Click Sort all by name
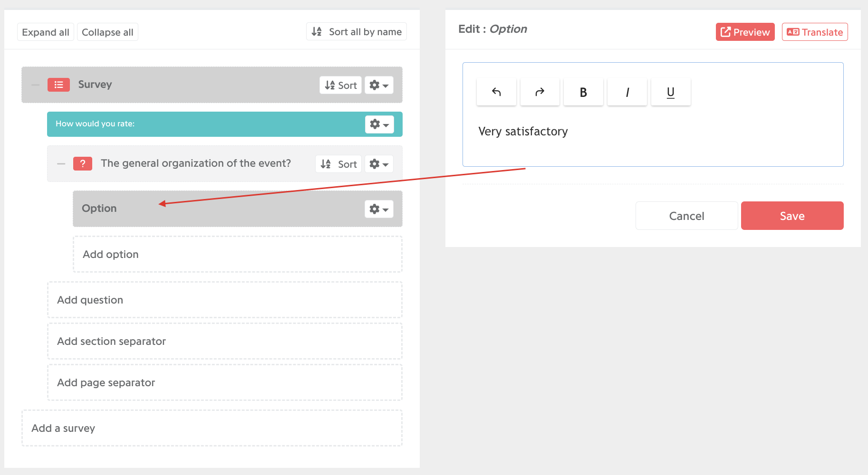Screen dimensions: 868x475 pyautogui.click(x=357, y=32)
